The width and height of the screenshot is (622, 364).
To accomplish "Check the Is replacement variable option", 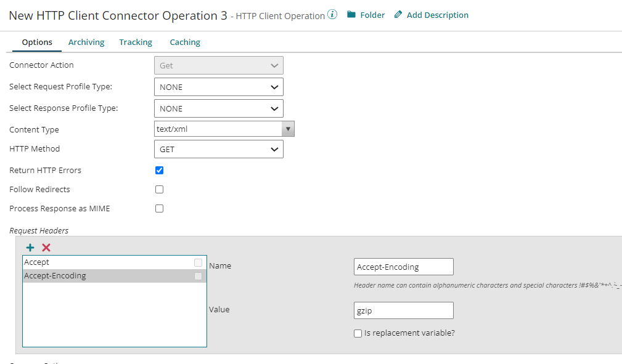I will (358, 333).
